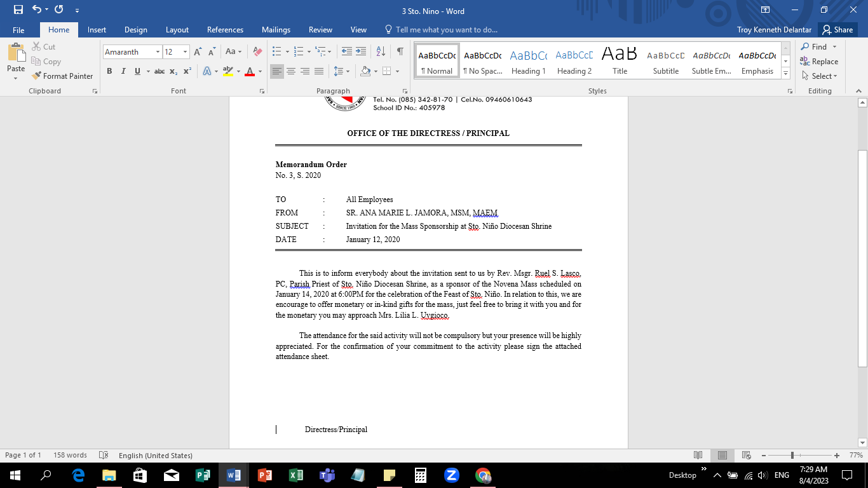Click the Share button

(x=837, y=30)
